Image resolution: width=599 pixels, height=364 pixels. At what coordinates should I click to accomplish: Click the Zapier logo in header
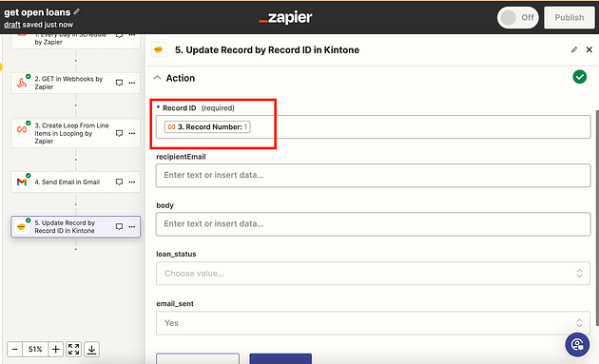[285, 17]
